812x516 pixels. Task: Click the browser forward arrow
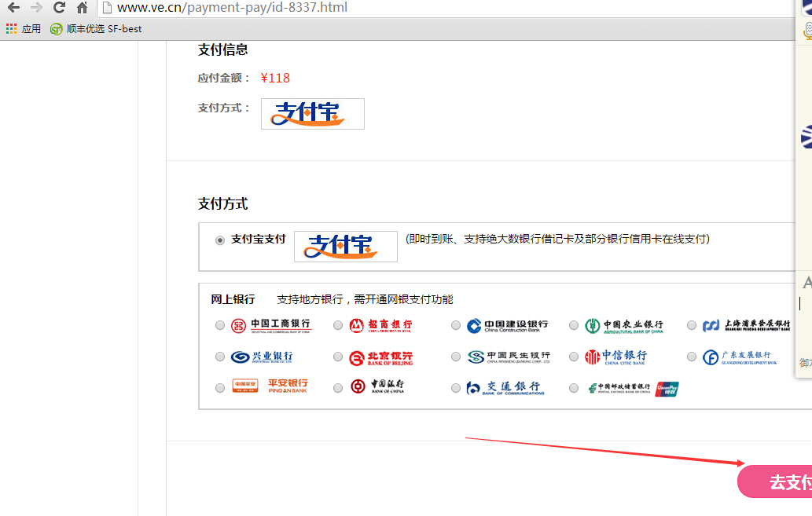[36, 7]
